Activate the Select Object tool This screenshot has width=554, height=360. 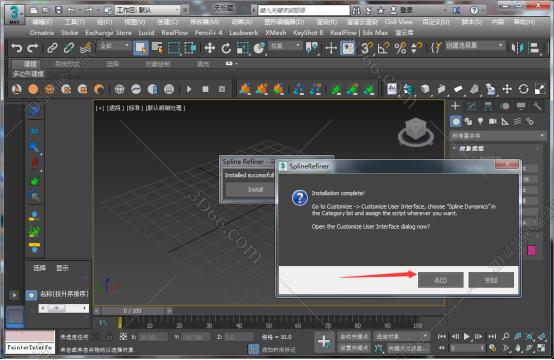coord(141,48)
